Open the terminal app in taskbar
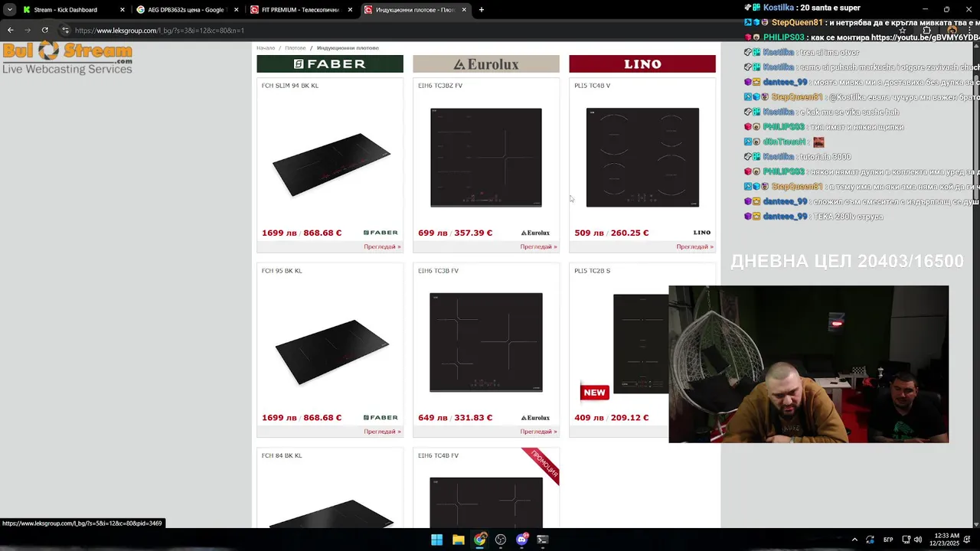This screenshot has width=980, height=551. coord(543,540)
